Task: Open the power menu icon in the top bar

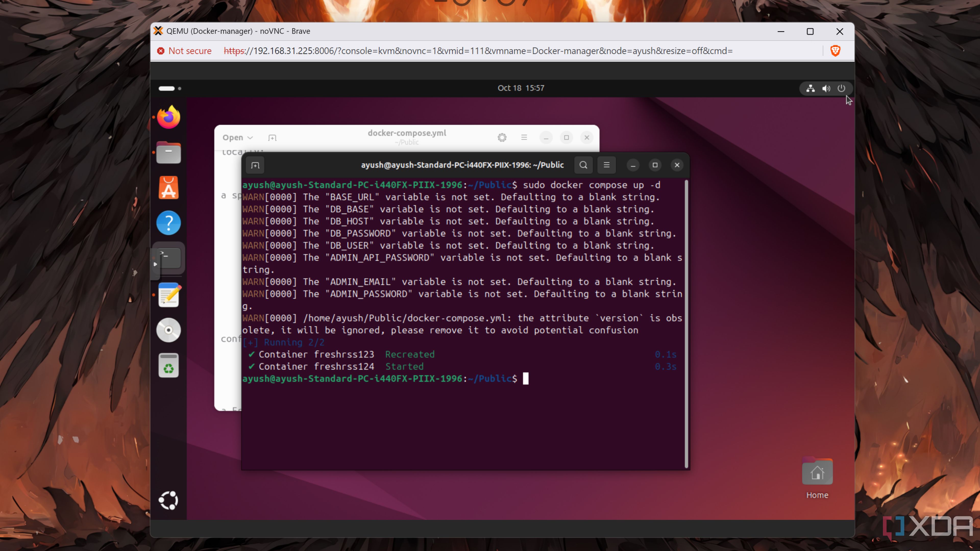Action: click(841, 88)
